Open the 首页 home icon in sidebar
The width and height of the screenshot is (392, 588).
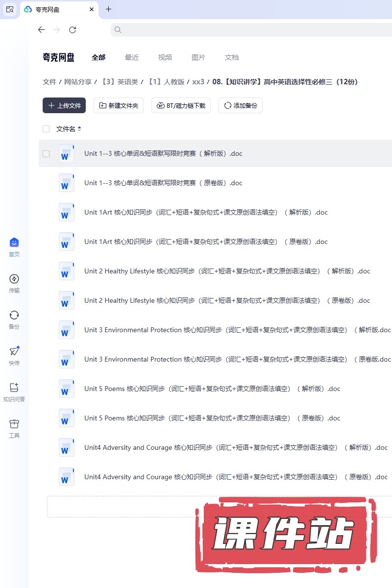pyautogui.click(x=14, y=243)
